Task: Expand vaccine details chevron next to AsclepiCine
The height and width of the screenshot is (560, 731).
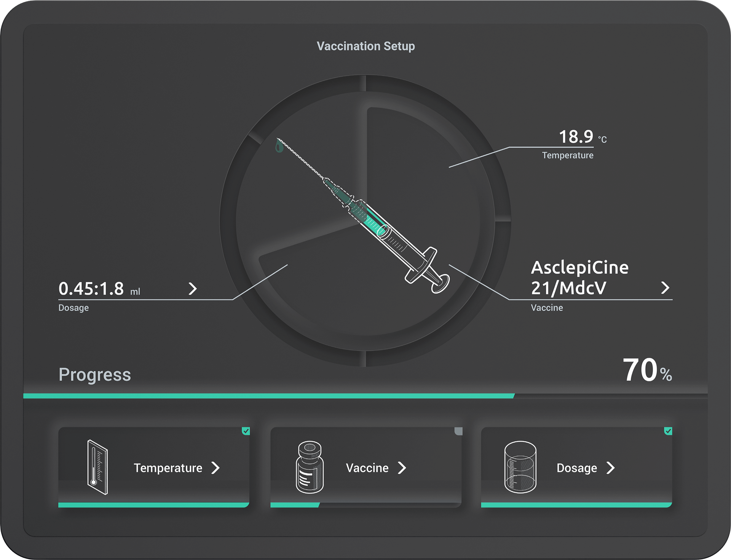Action: (x=665, y=288)
